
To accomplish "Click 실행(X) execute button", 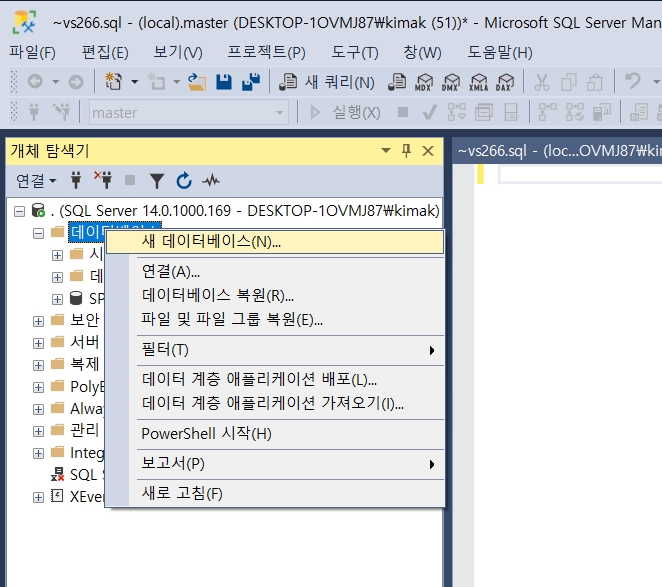I will [345, 112].
